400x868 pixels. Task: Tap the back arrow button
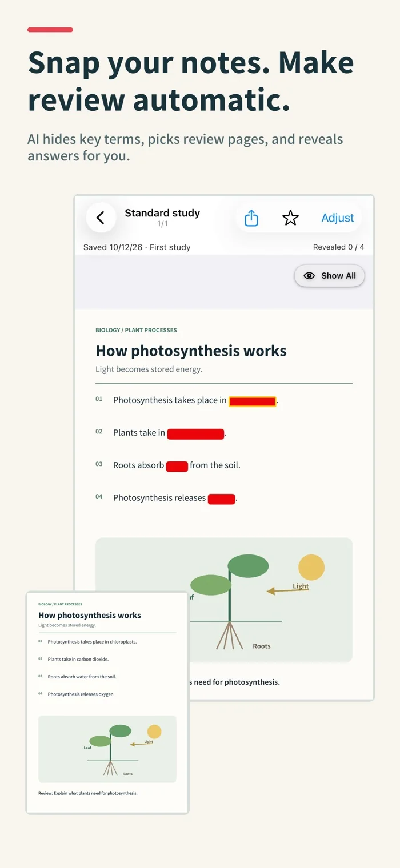101,218
